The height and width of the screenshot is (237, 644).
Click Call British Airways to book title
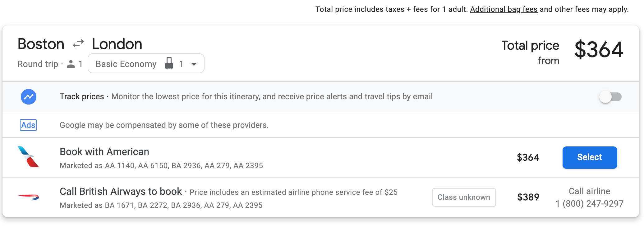click(121, 191)
